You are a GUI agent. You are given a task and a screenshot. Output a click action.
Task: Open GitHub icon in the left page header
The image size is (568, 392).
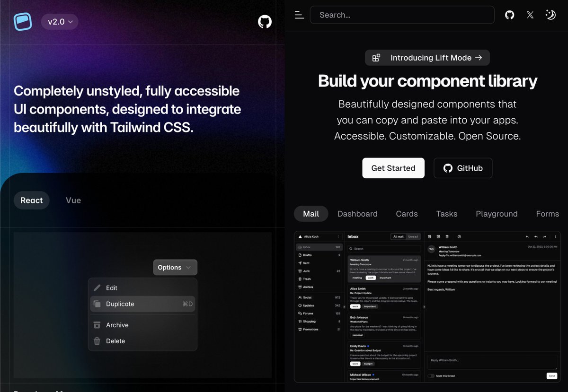(265, 21)
